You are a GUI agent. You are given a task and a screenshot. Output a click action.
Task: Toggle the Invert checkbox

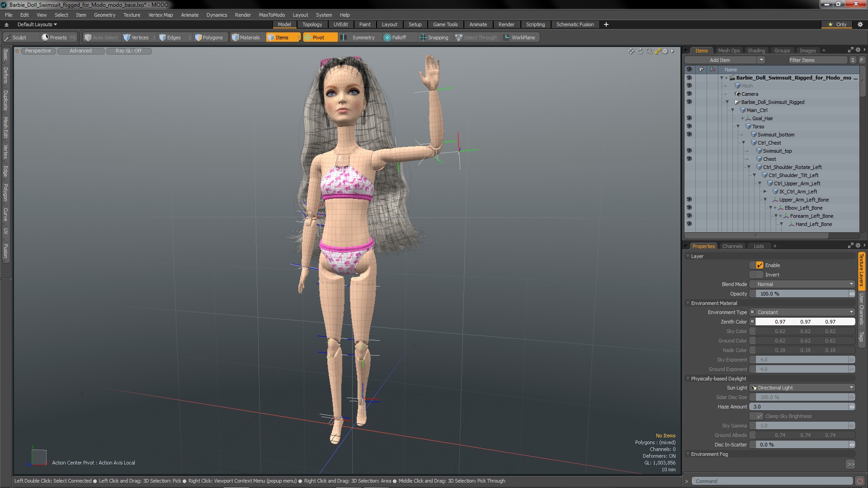(x=759, y=275)
